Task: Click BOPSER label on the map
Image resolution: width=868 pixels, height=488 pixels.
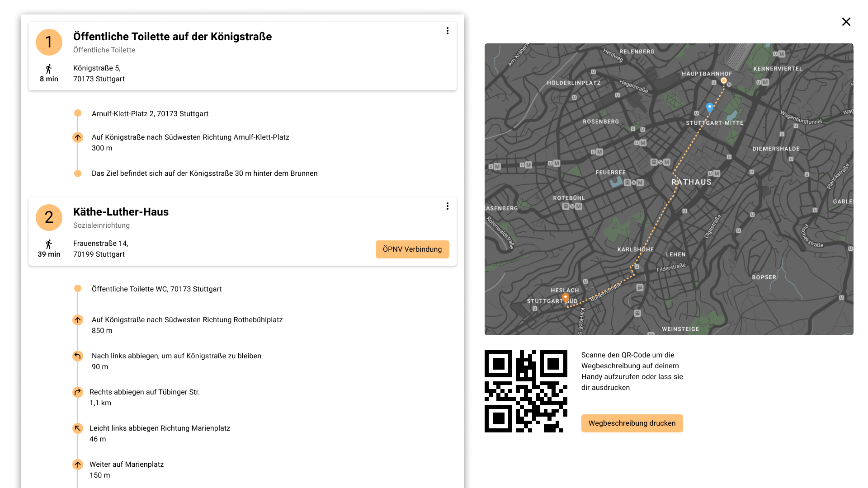Action: tap(764, 277)
